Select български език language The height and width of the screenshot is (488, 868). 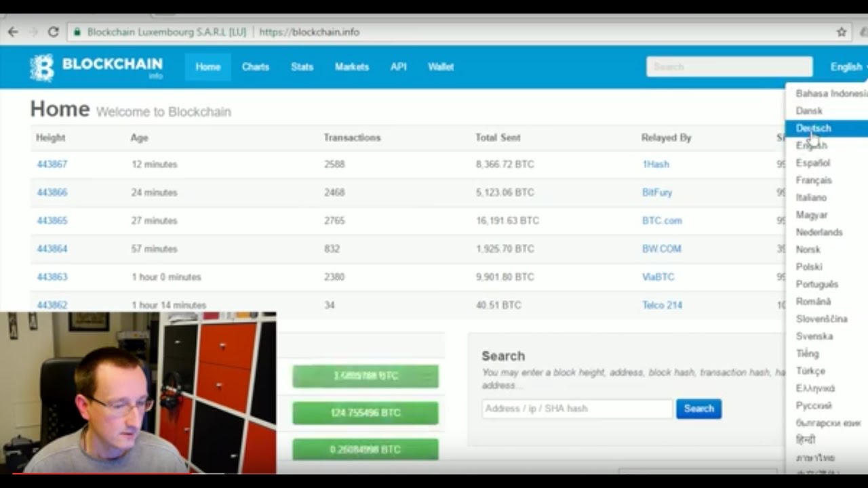pos(827,423)
